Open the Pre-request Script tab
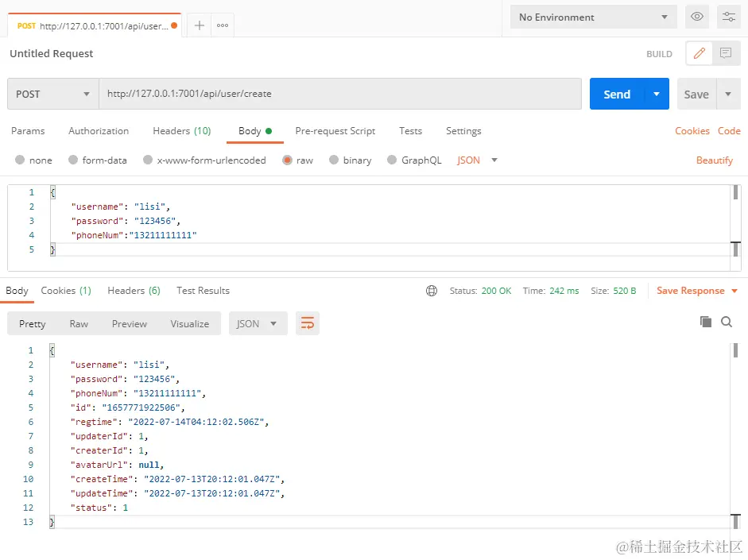 (x=335, y=131)
